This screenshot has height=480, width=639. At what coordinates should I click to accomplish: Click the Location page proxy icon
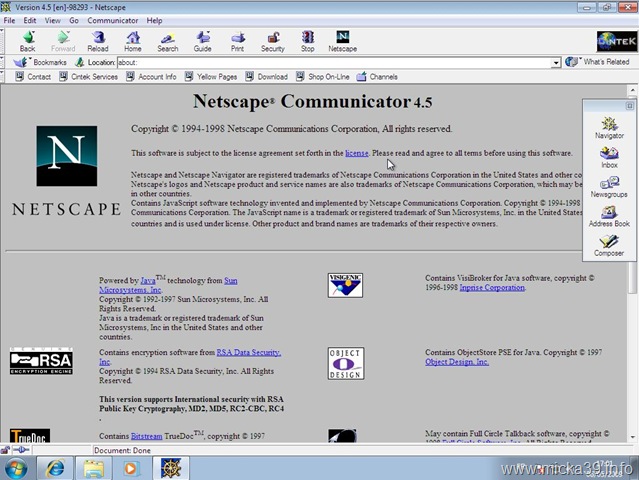pos(80,62)
